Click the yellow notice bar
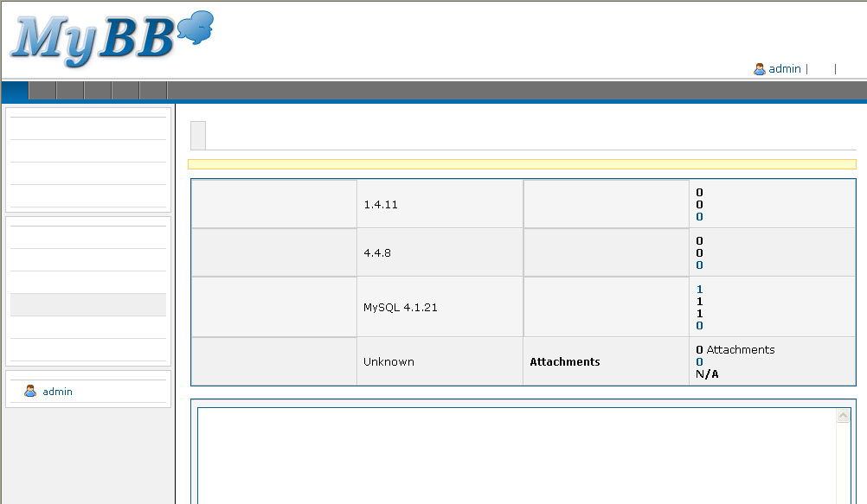Image resolution: width=867 pixels, height=504 pixels. (522, 164)
